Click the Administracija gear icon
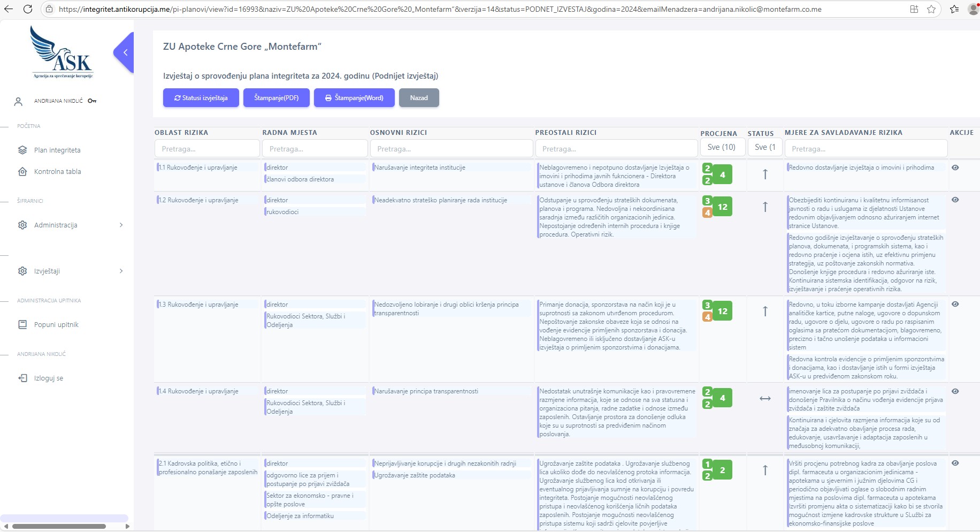 [22, 225]
